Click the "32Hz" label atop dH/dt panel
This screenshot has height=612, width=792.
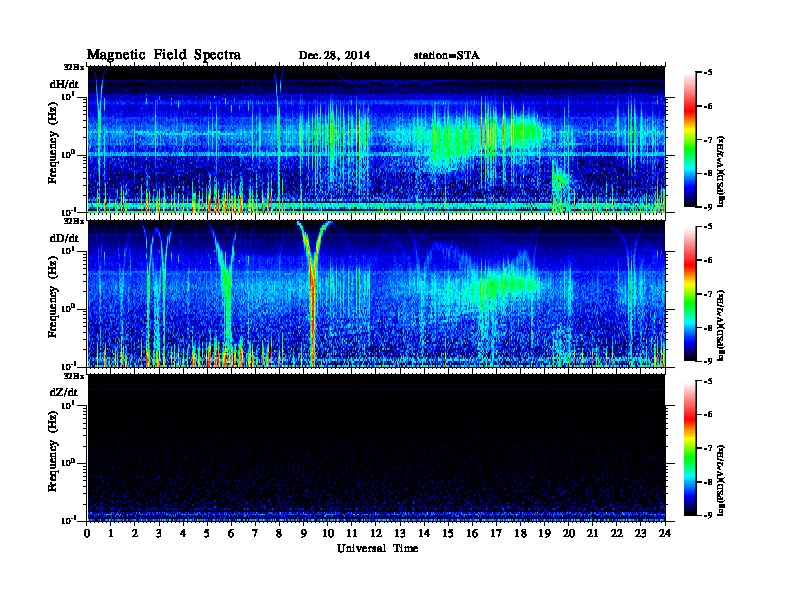point(74,67)
